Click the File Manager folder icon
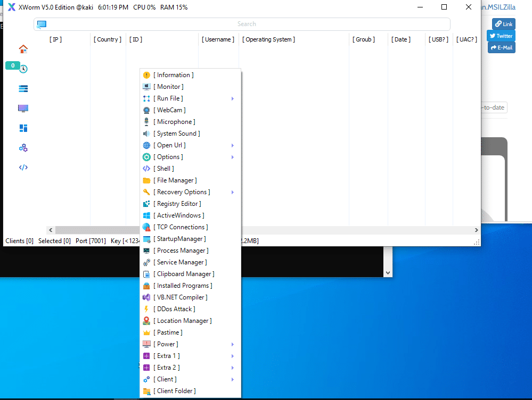Screen dimensions: 532x400 (146, 180)
